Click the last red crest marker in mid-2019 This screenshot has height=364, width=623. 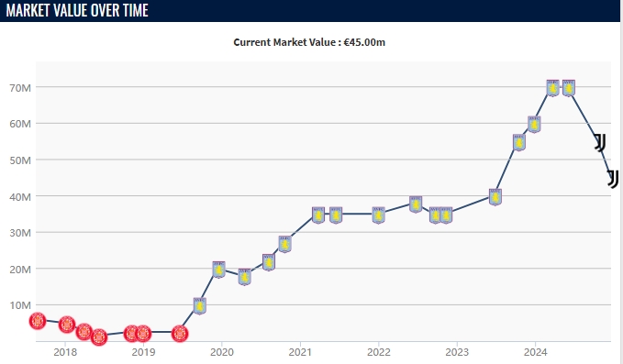180,334
